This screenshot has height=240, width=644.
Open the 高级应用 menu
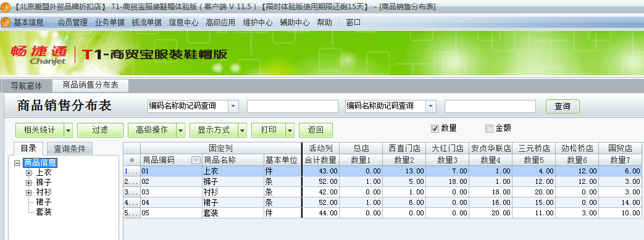[x=220, y=23]
